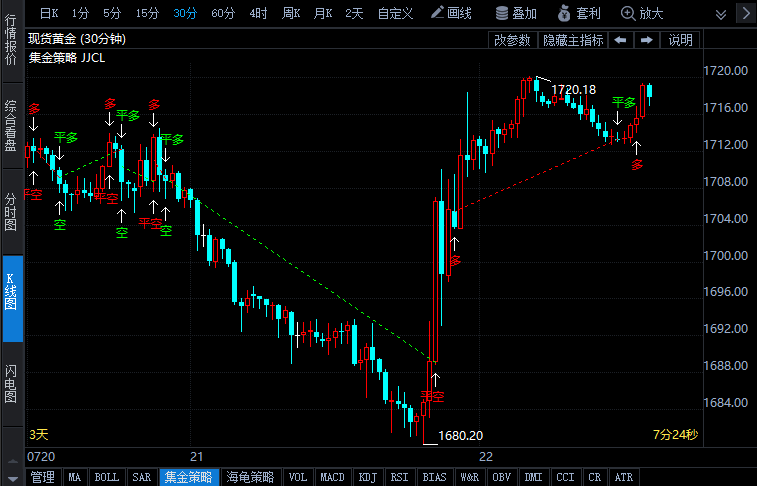Image resolution: width=757 pixels, height=486 pixels.
Task: Select the BIAS indicator
Action: pos(435,477)
